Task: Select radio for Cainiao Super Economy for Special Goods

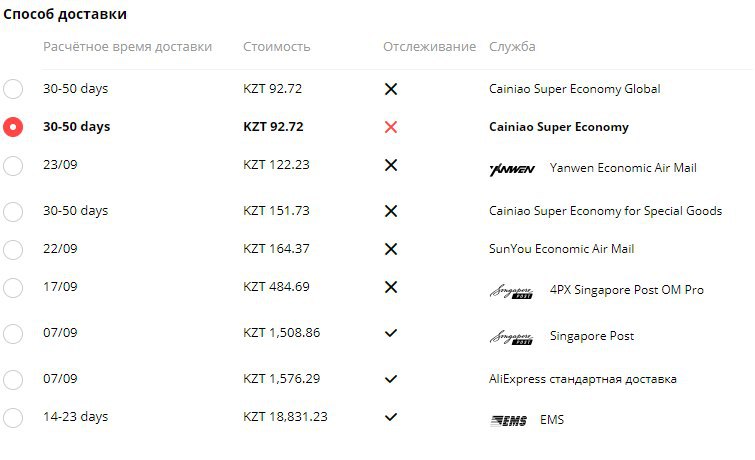Action: (x=13, y=211)
